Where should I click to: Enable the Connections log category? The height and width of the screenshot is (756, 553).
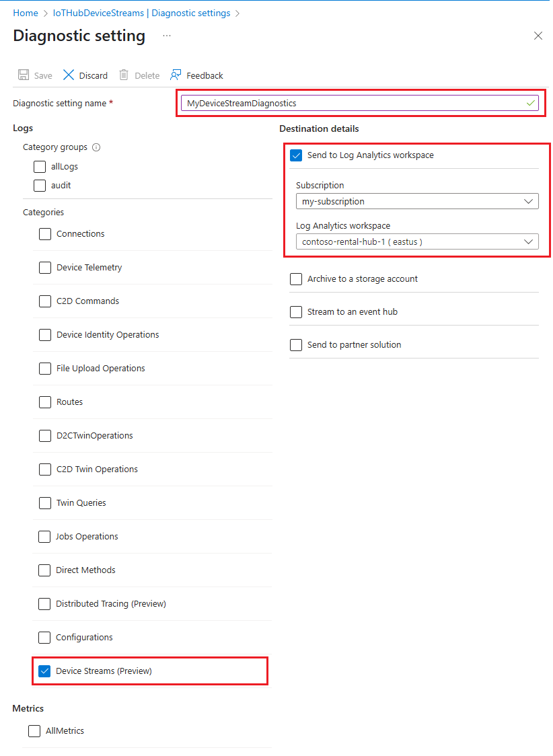coord(44,233)
